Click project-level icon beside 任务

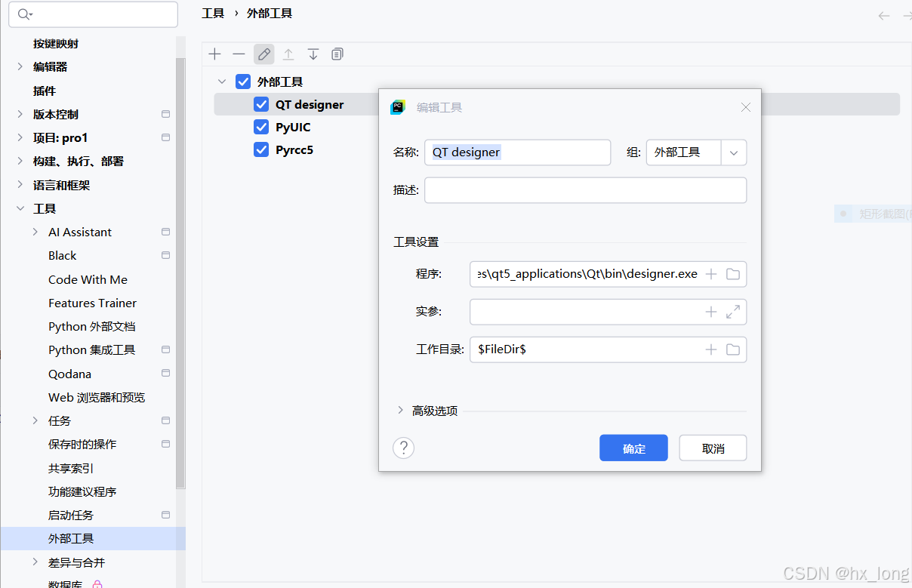(x=166, y=420)
